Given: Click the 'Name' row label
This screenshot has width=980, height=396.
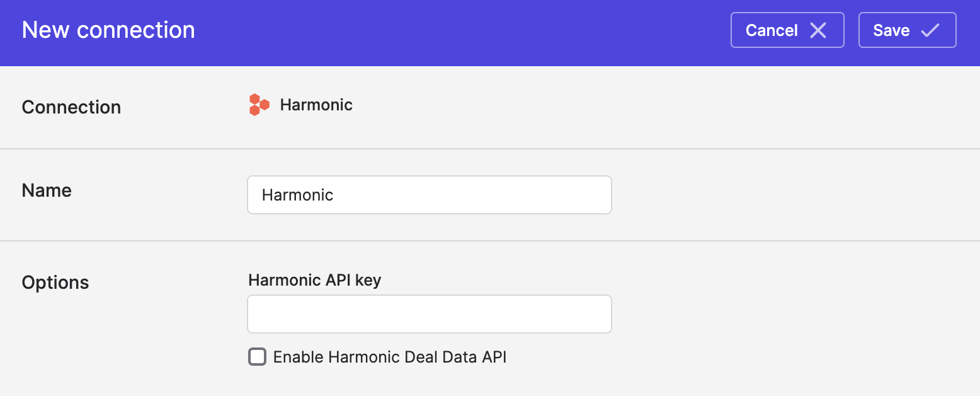Looking at the screenshot, I should (x=47, y=190).
